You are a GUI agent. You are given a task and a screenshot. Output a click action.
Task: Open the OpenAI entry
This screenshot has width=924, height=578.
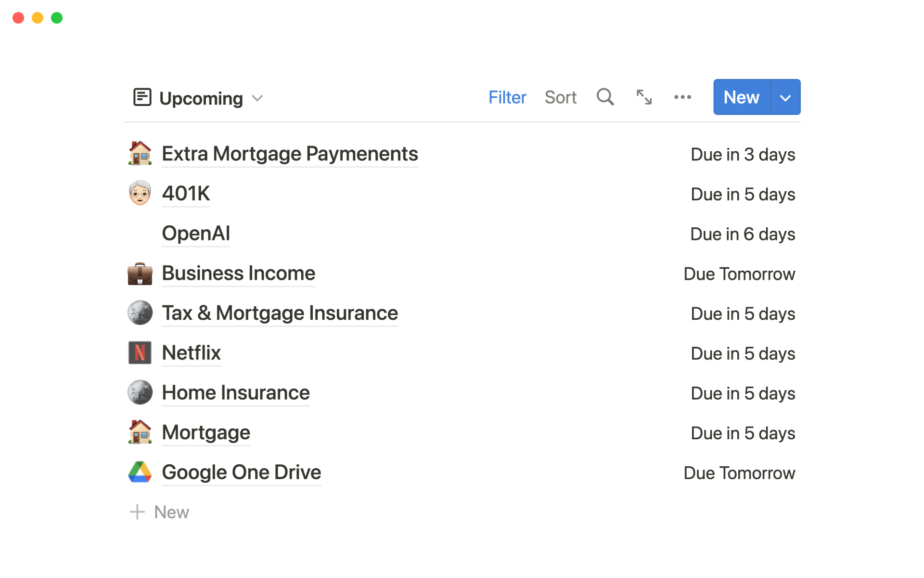[196, 234]
